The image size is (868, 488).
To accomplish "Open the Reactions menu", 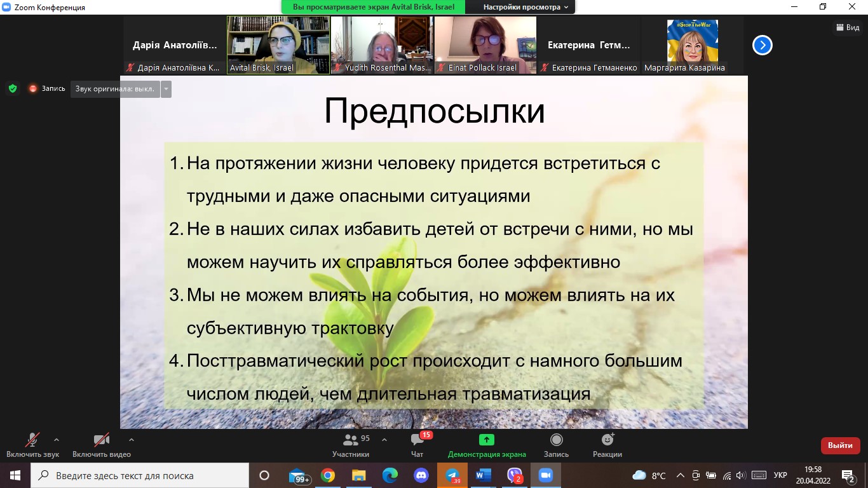I will tap(607, 440).
